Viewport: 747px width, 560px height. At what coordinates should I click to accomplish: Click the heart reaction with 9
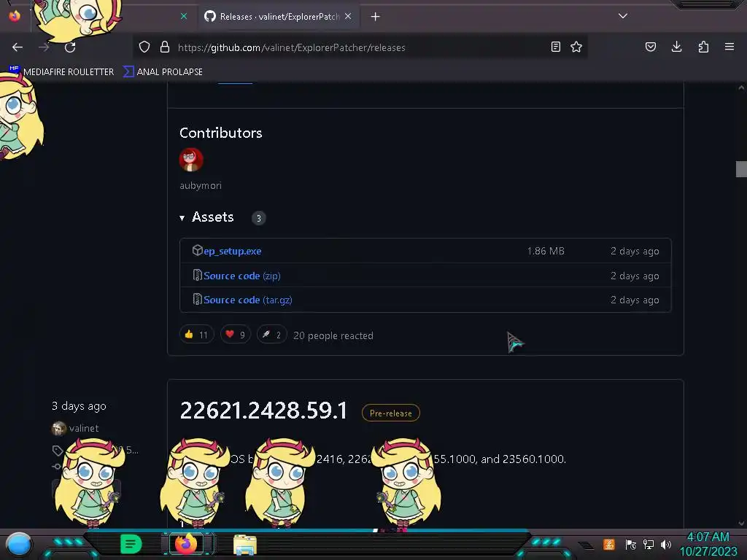pyautogui.click(x=236, y=335)
